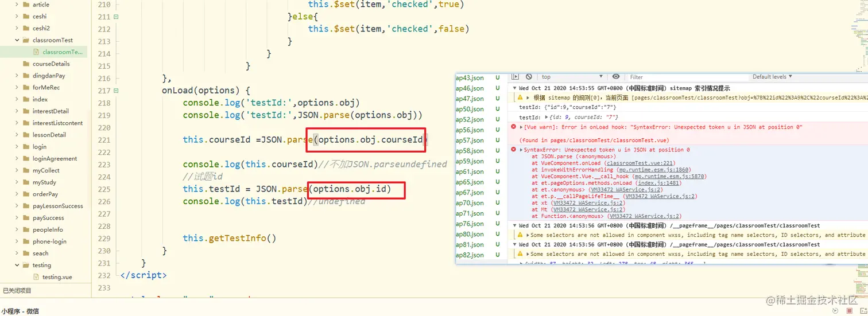Click the open folder icon for testing
Viewport: 868px width, 316px height.
point(26,265)
